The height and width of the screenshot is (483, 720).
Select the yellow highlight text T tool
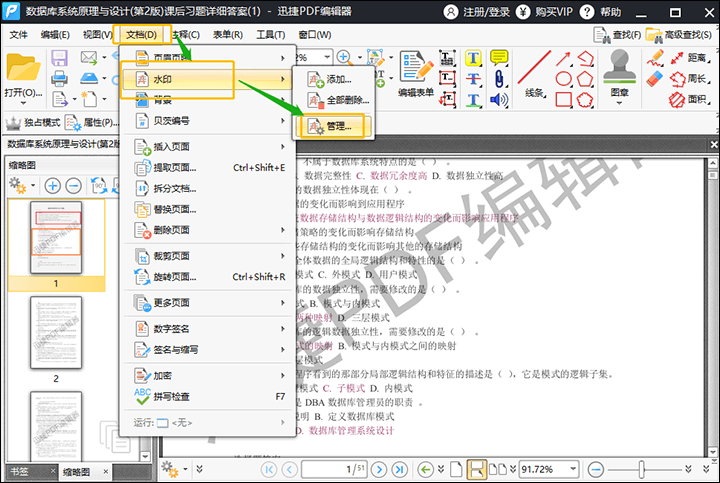pos(473,58)
